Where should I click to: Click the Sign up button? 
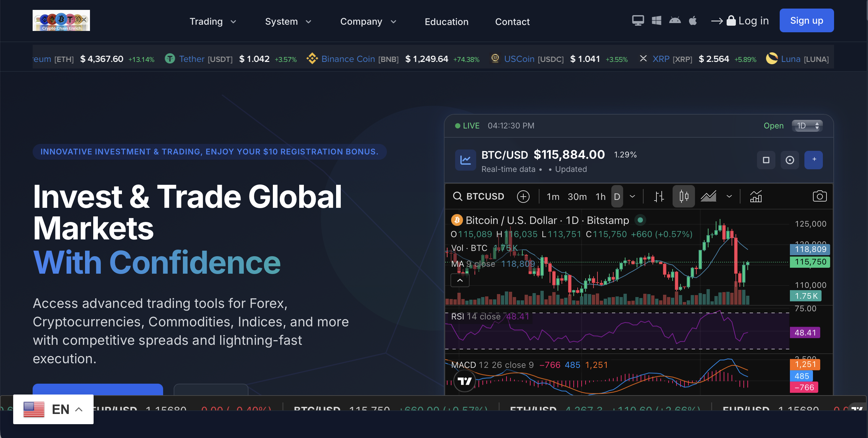[x=806, y=20]
